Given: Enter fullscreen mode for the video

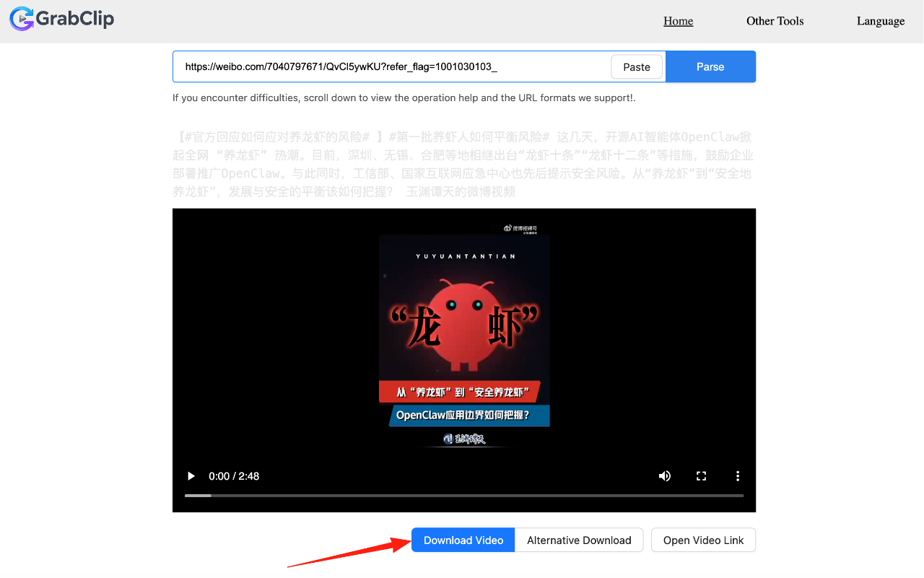Looking at the screenshot, I should [x=701, y=476].
